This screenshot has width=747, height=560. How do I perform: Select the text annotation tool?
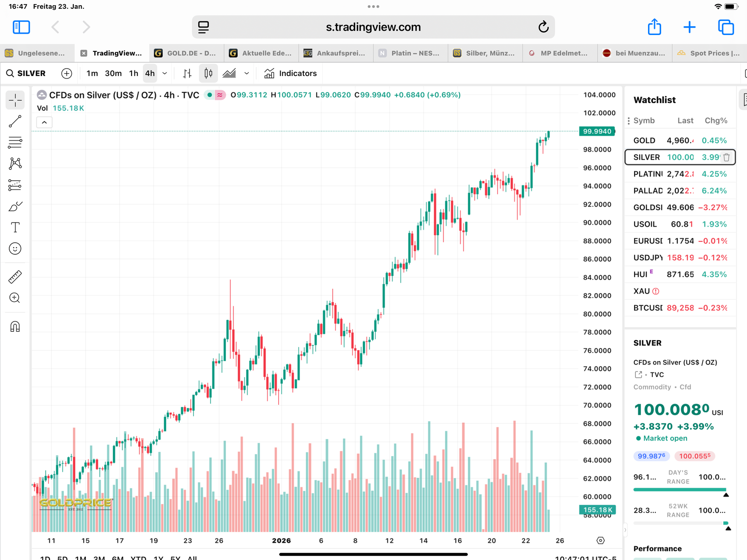tap(15, 227)
